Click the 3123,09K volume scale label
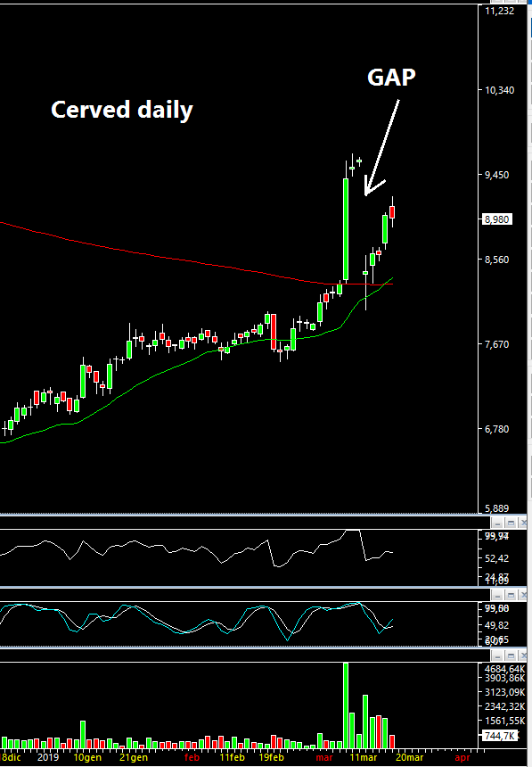 point(505,692)
